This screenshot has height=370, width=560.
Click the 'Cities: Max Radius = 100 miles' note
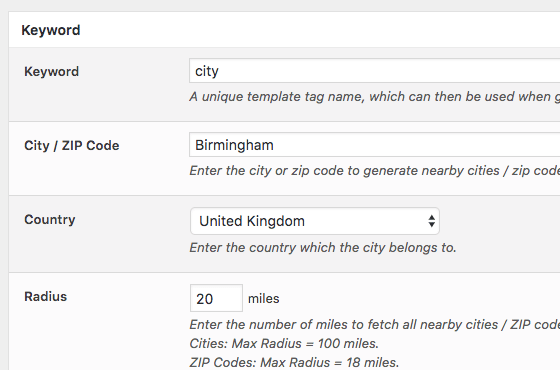(284, 344)
